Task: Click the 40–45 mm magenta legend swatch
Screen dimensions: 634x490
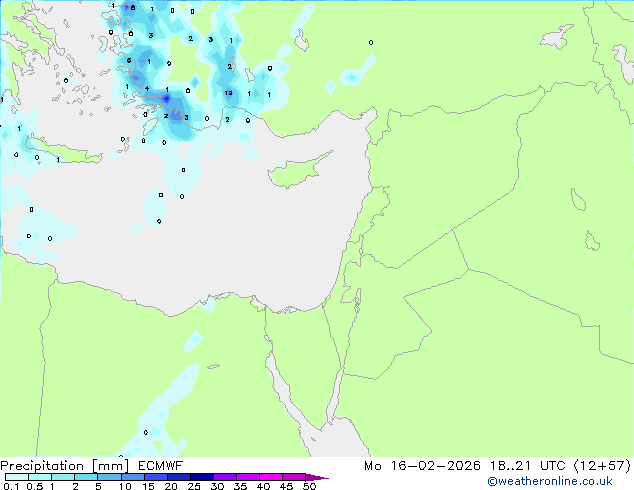Action: 271,477
